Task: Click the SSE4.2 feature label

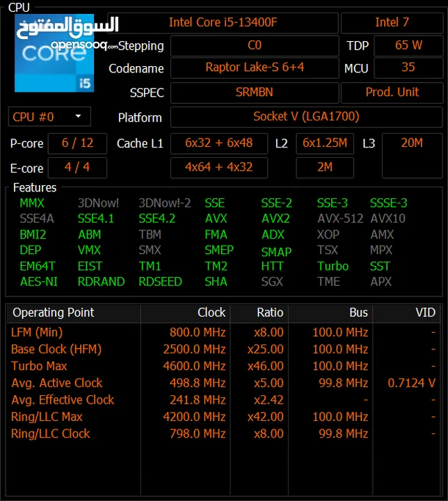Action: click(x=157, y=219)
